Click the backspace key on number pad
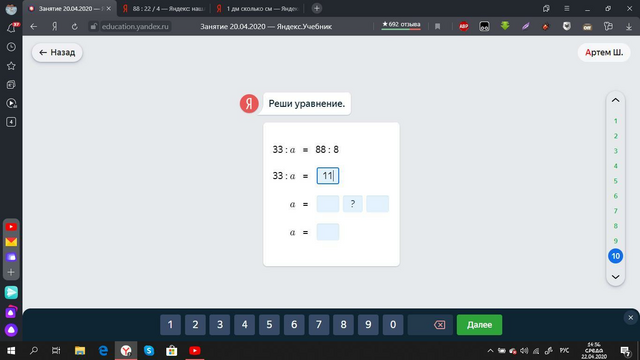The width and height of the screenshot is (640, 360). click(x=430, y=325)
